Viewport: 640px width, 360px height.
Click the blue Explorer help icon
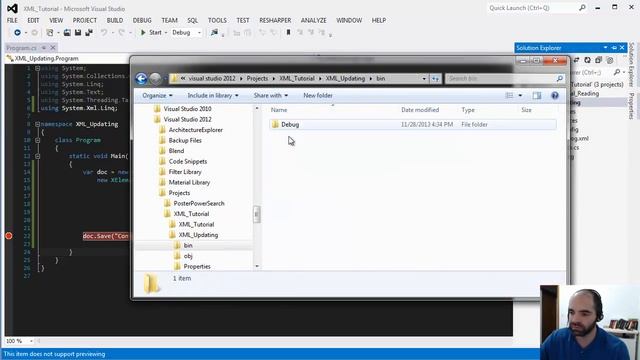pyautogui.click(x=555, y=96)
